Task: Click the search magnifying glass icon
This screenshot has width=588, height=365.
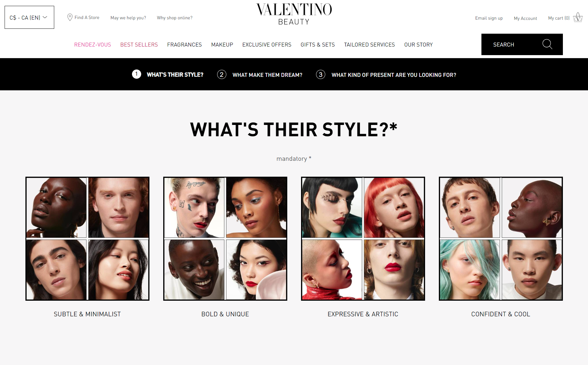Action: [x=547, y=44]
